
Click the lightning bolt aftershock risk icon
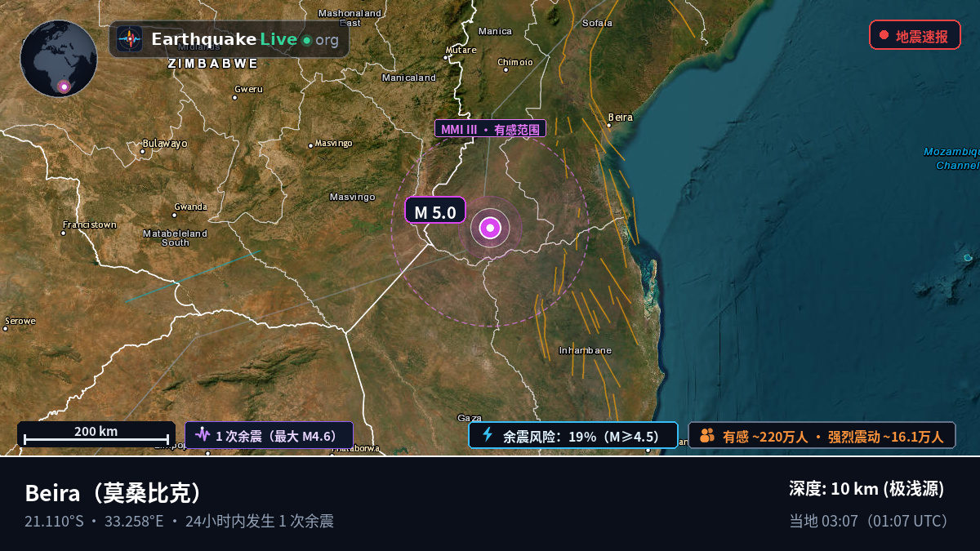488,435
